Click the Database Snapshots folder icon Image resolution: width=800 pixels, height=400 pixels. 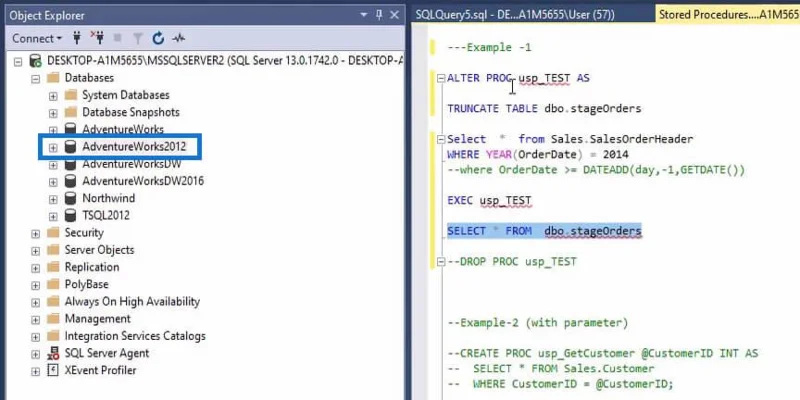coord(70,112)
